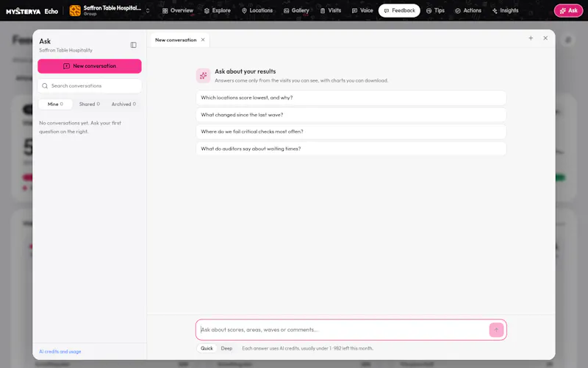Open the Gallery nav item

coord(296,10)
